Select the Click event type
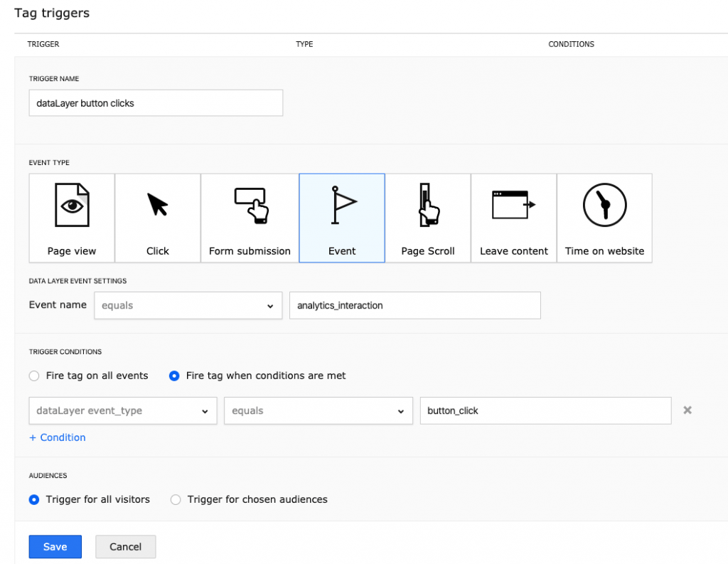The image size is (728, 564). [157, 217]
